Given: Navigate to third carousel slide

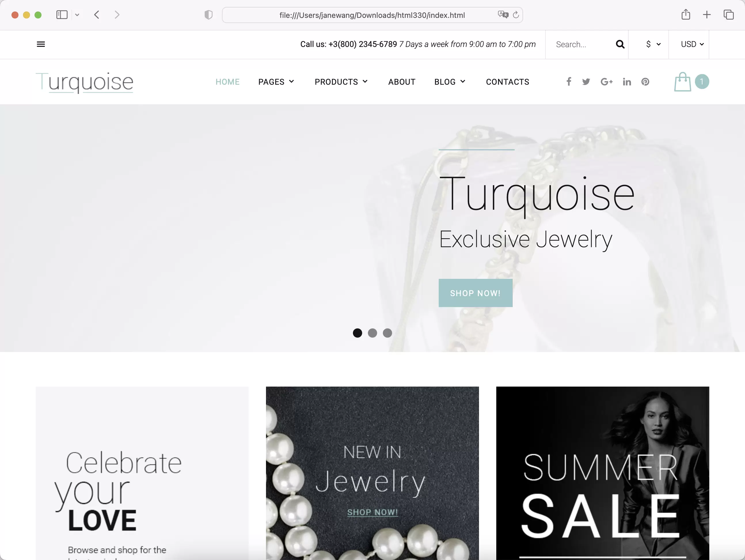Looking at the screenshot, I should pyautogui.click(x=387, y=332).
